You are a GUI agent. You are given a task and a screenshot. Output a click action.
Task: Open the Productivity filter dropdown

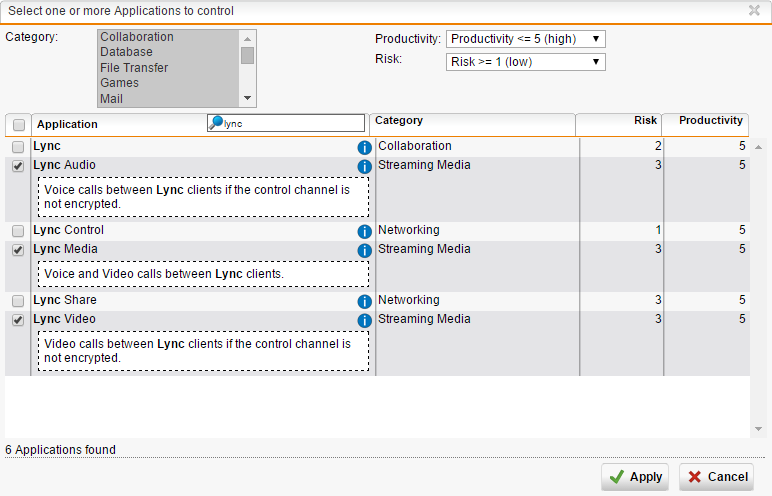point(525,39)
